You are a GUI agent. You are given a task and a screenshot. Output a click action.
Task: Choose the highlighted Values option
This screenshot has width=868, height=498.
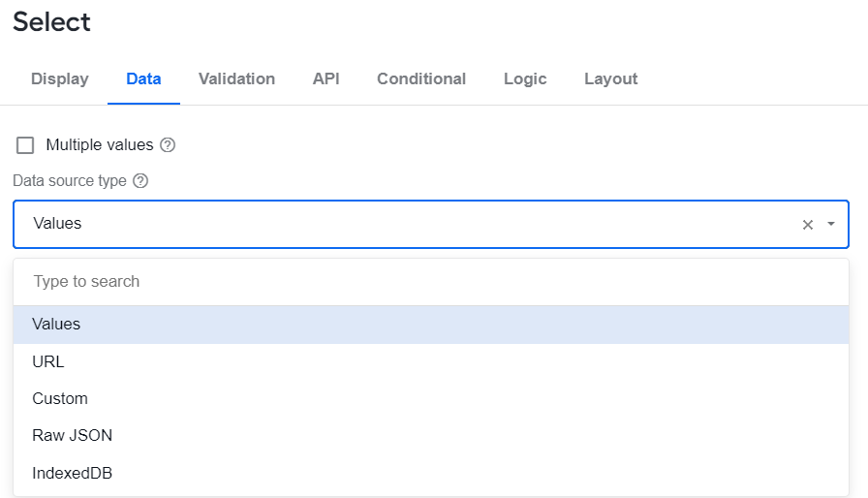click(x=431, y=325)
